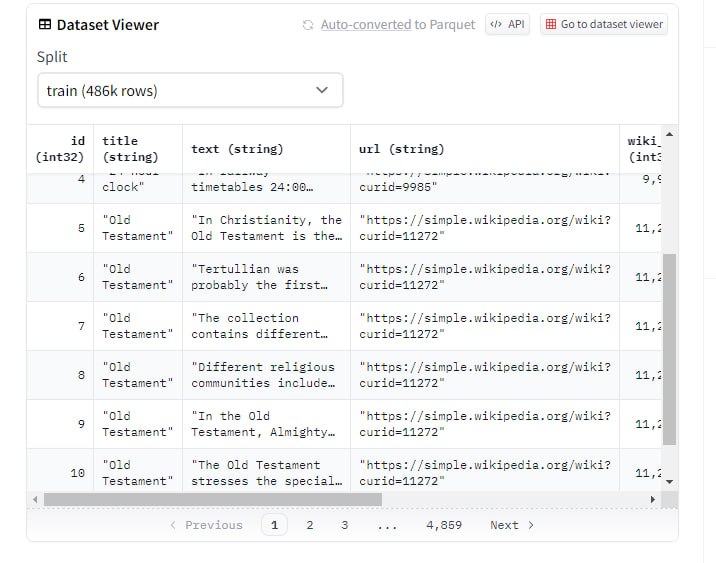The width and height of the screenshot is (716, 563).
Task: Sort by the id column header
Action: tap(61, 149)
